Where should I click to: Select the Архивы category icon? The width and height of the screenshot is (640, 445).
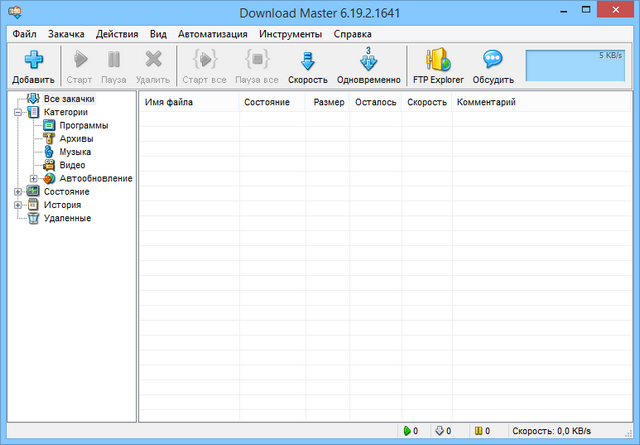[50, 139]
